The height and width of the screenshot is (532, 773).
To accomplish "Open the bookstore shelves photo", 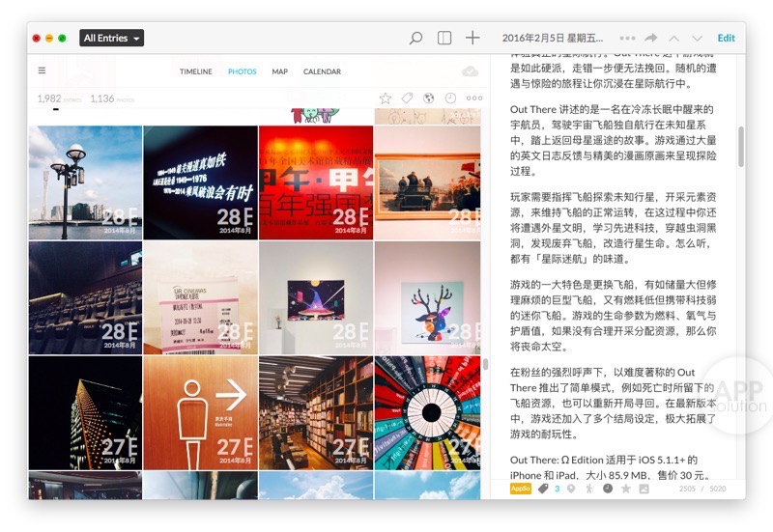I will click(x=316, y=413).
